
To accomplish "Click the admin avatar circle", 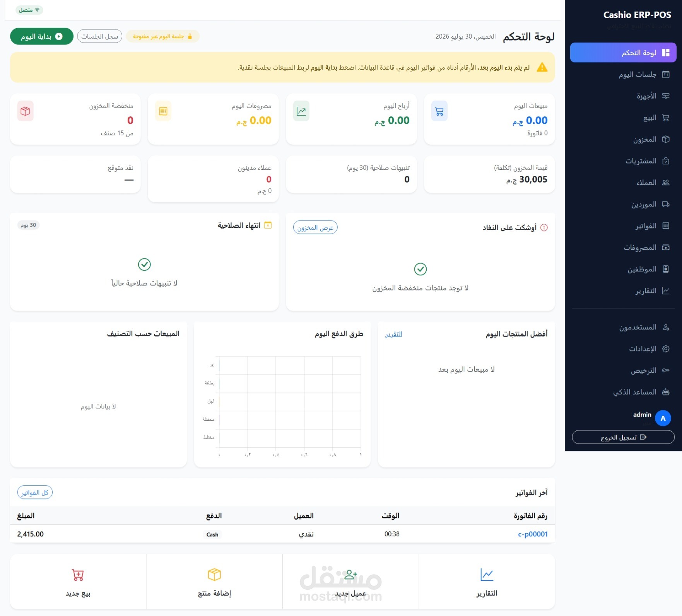I will (663, 418).
